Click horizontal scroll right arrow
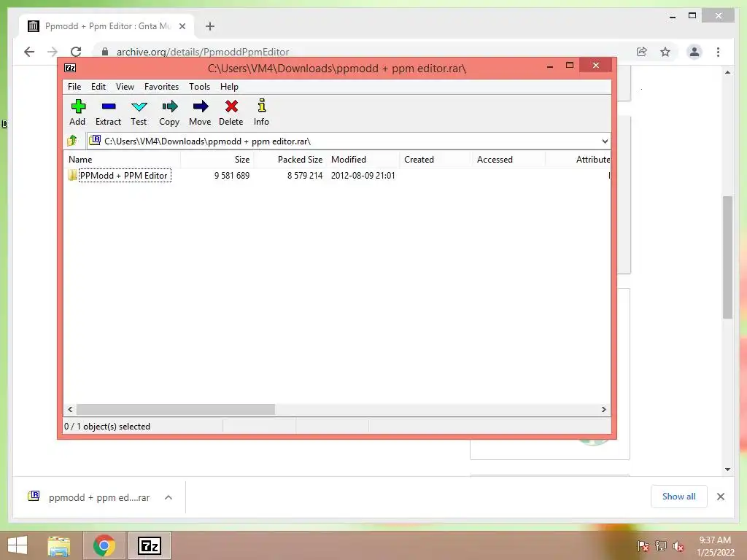The image size is (747, 560). coord(603,410)
